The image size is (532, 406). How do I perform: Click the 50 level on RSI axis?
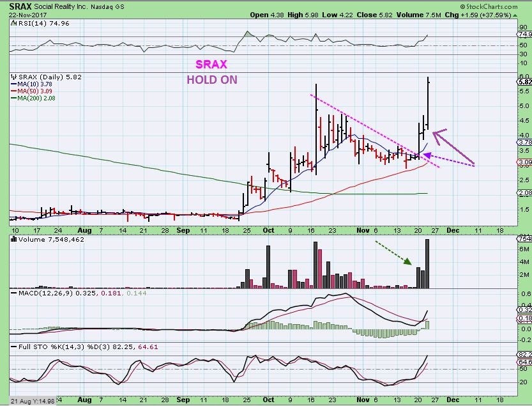[x=523, y=45]
